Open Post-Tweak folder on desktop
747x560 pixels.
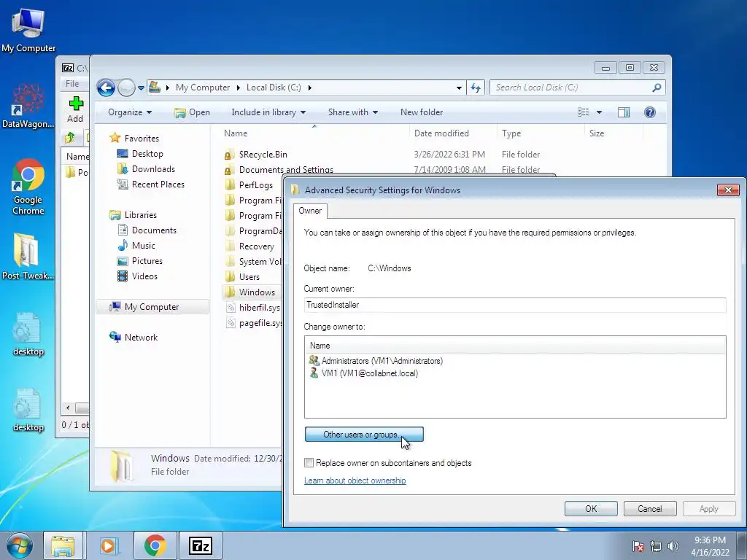pos(28,256)
